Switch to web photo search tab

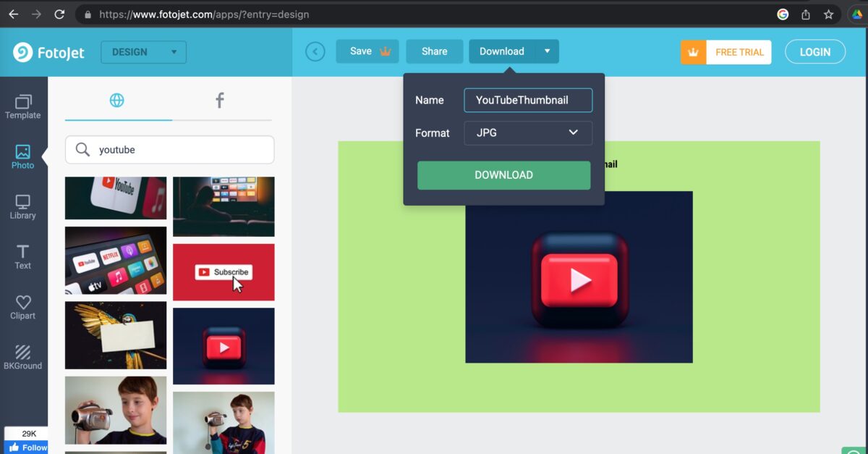coord(117,101)
